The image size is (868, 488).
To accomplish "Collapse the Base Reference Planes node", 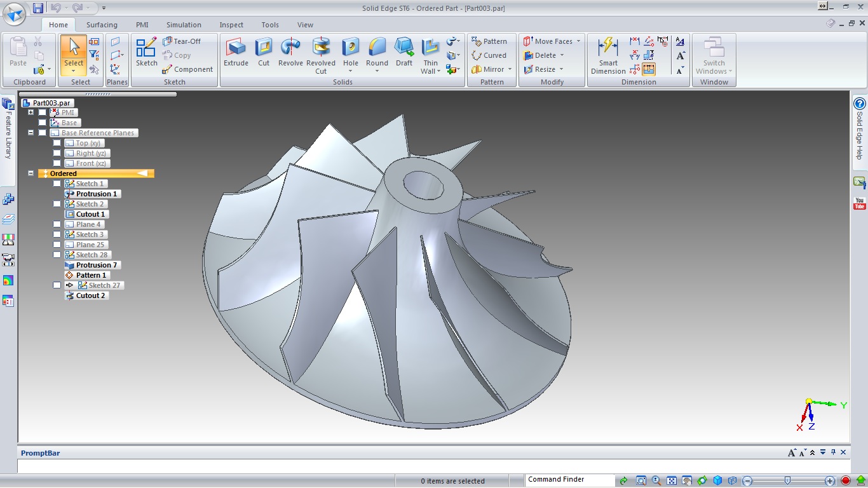I will [31, 133].
